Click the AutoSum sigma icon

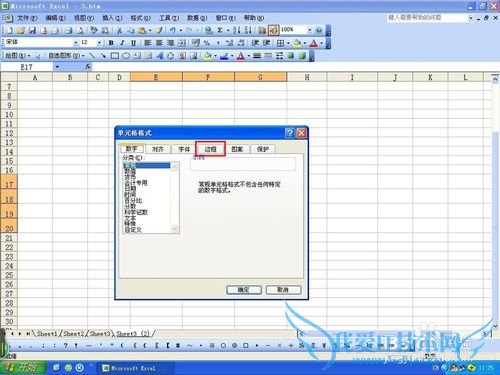click(x=220, y=30)
